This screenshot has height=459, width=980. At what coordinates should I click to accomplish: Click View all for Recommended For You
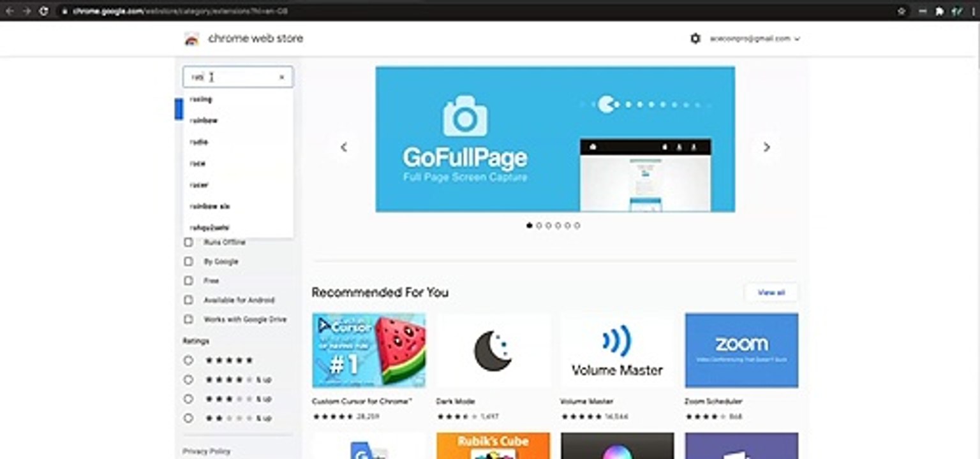pos(771,293)
